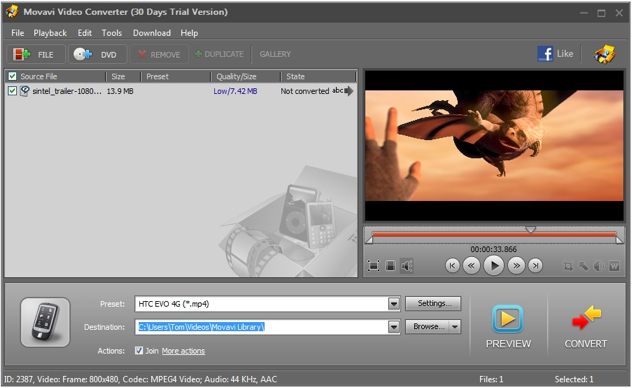This screenshot has height=388, width=632.
Task: Click the DUPLICATE toolbar button
Action: coord(220,54)
